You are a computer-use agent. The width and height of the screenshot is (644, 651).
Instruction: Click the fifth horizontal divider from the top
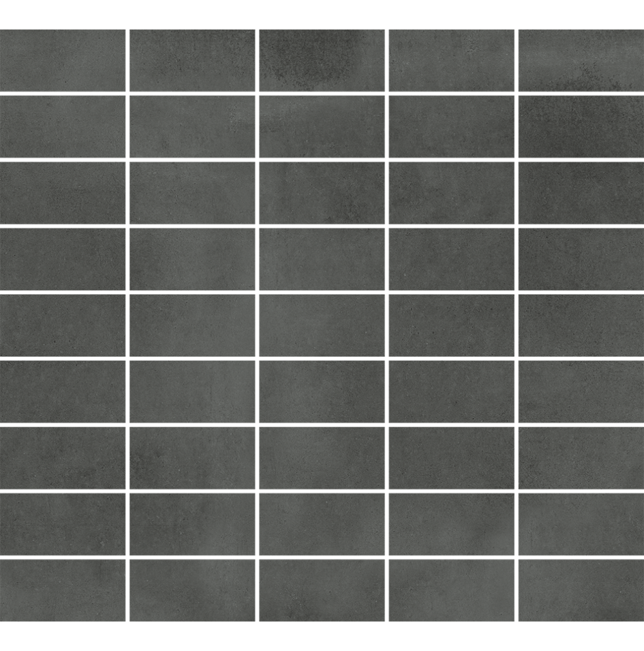(322, 359)
